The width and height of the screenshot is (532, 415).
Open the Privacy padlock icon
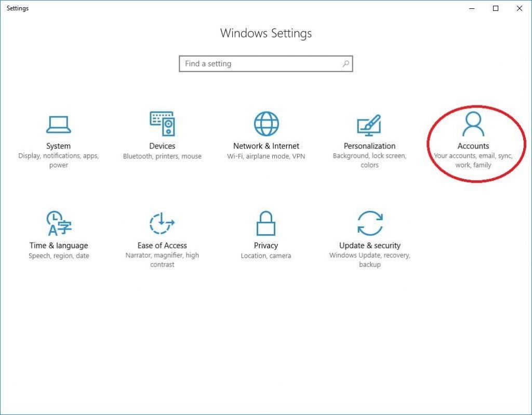(x=266, y=223)
